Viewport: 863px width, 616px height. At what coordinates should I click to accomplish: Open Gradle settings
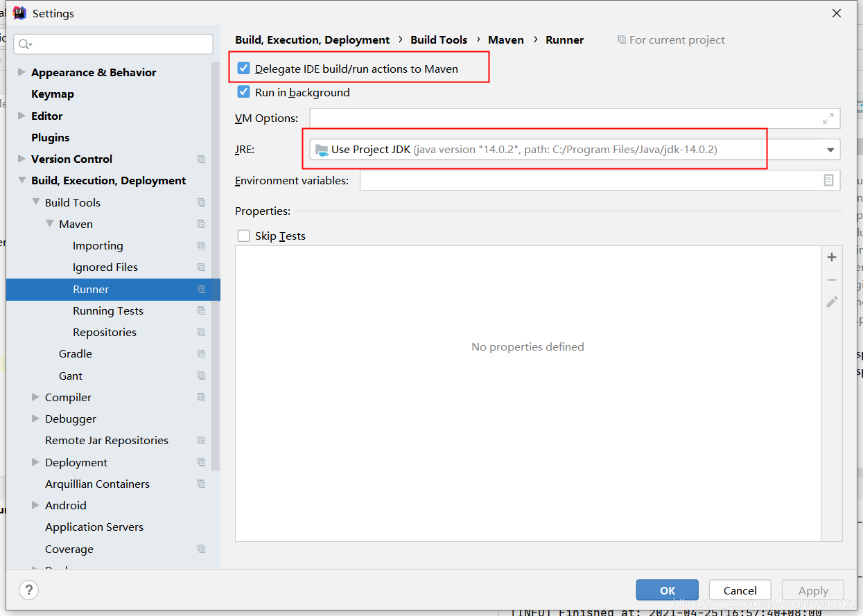76,353
